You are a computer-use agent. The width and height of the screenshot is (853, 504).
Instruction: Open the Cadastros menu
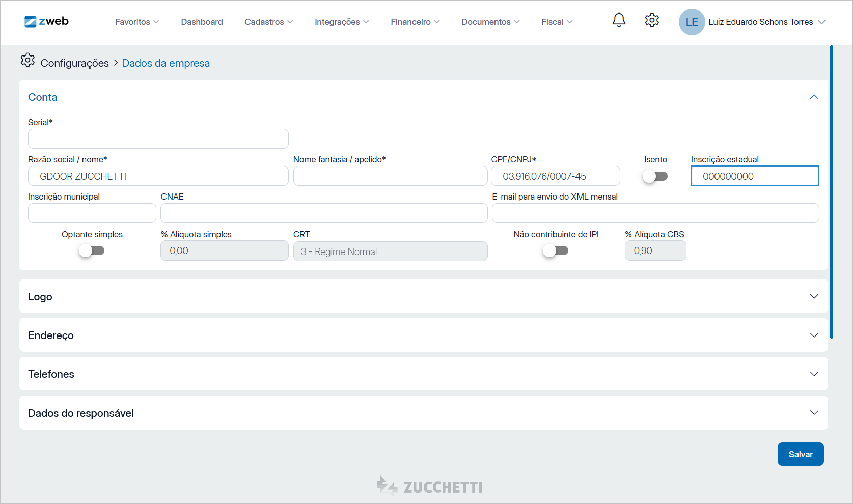pos(268,22)
